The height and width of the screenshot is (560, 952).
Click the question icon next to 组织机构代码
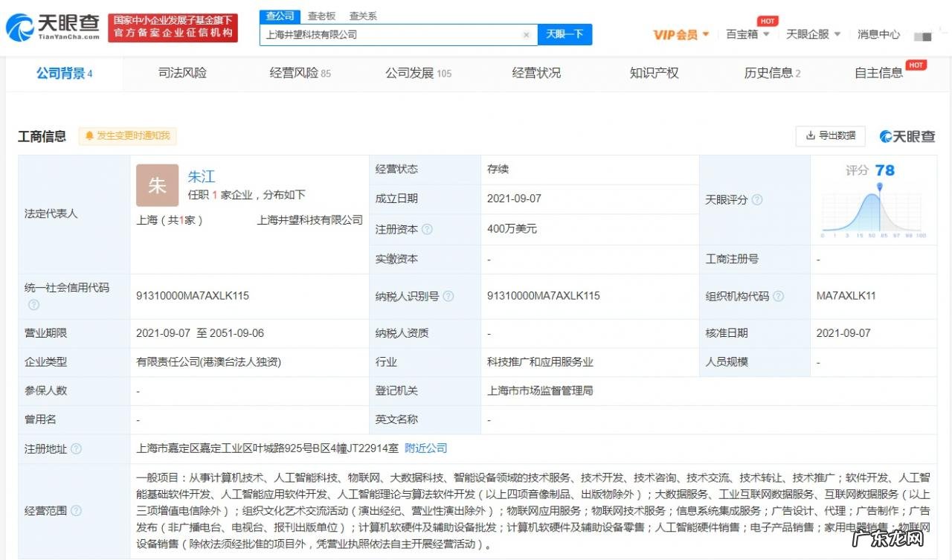(778, 295)
